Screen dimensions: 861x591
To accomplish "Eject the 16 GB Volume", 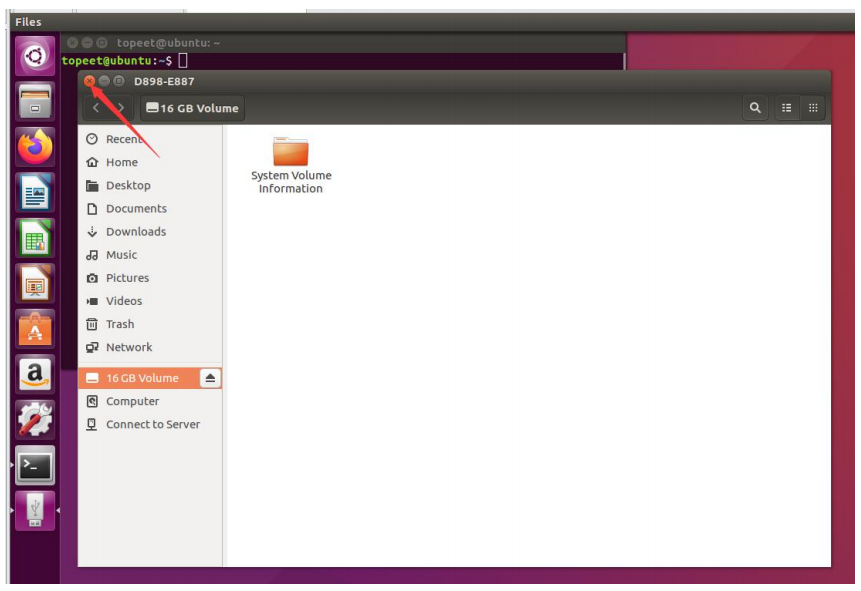I will point(210,378).
